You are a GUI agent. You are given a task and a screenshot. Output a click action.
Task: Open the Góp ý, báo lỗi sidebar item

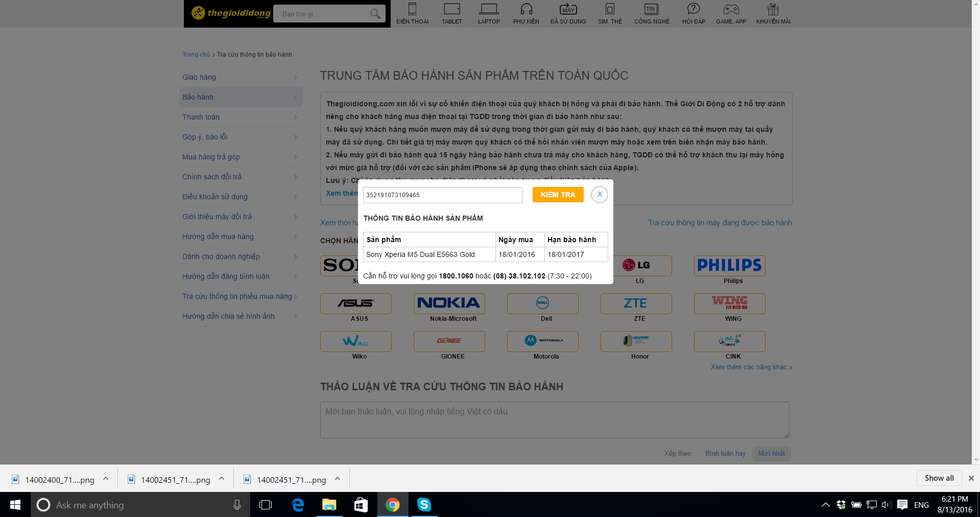(x=241, y=137)
